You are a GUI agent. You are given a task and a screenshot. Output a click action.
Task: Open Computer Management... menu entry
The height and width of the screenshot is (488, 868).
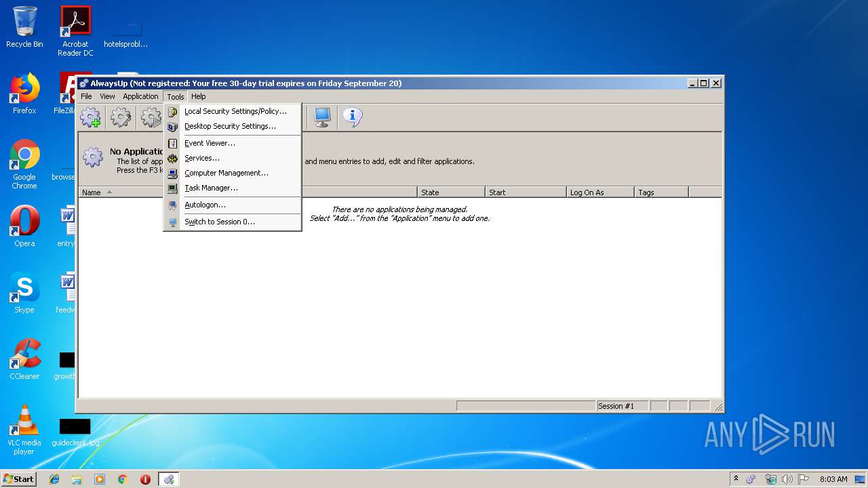[233, 173]
